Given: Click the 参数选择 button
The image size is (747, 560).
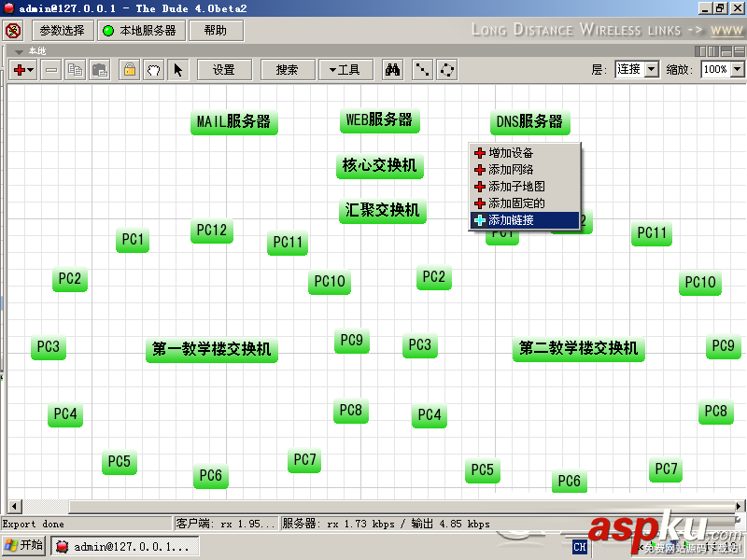Looking at the screenshot, I should [63, 31].
